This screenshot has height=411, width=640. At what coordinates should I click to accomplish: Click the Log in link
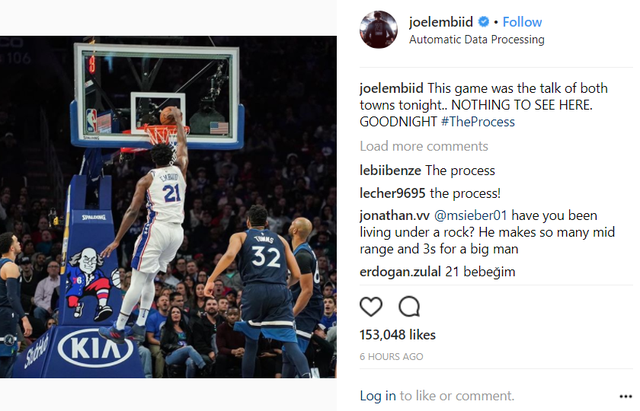378,396
